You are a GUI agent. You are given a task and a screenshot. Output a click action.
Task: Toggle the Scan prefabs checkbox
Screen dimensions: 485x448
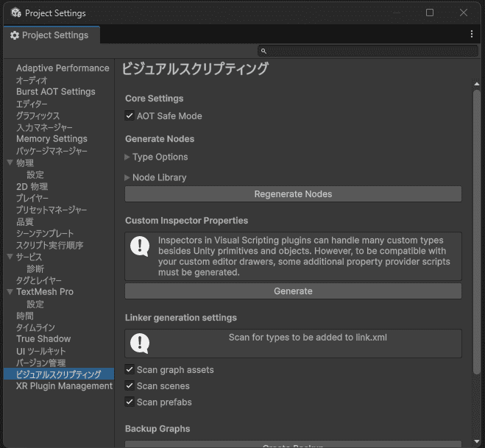click(x=130, y=402)
